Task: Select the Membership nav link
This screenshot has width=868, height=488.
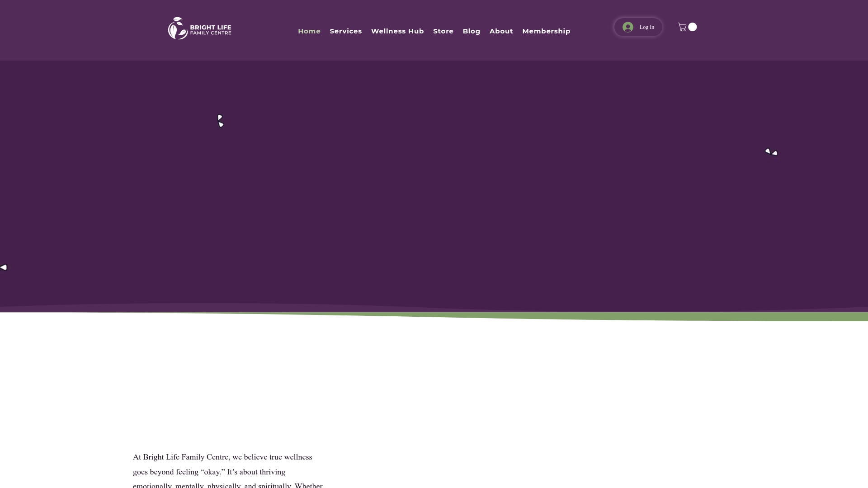Action: (546, 31)
